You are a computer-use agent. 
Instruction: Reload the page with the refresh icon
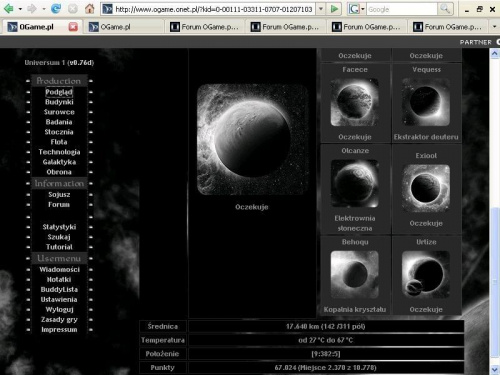56,9
